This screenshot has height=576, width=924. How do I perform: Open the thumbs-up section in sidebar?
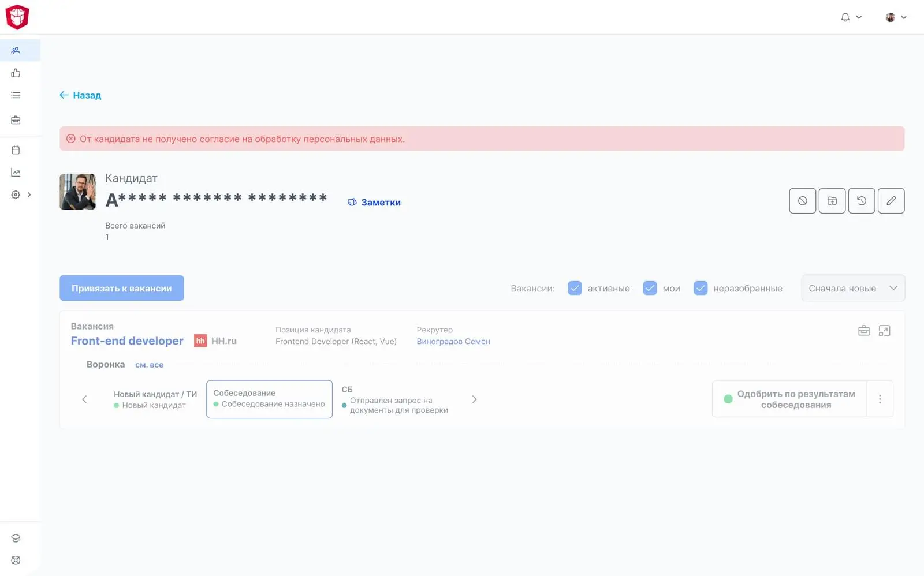[x=16, y=73]
